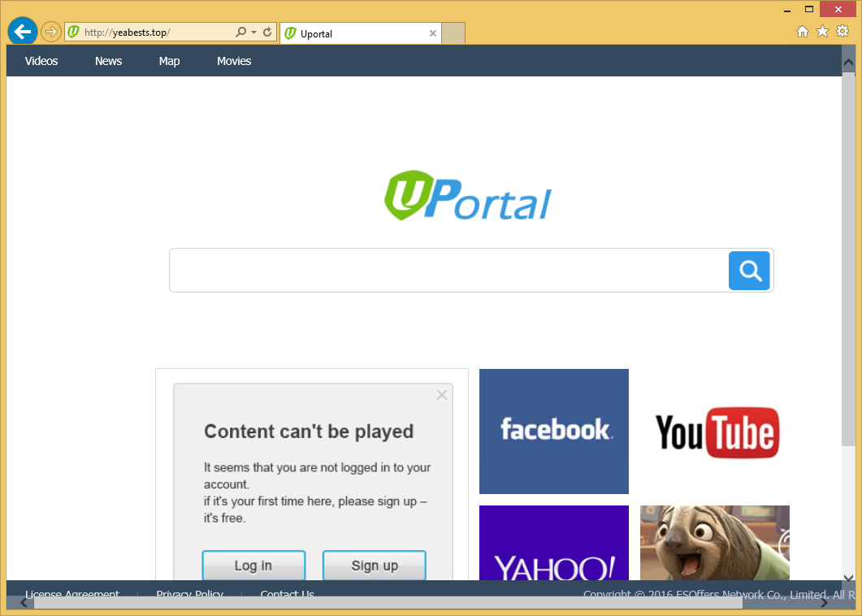The image size is (862, 616).
Task: Switch to the Uportal browser tab
Action: pyautogui.click(x=361, y=33)
